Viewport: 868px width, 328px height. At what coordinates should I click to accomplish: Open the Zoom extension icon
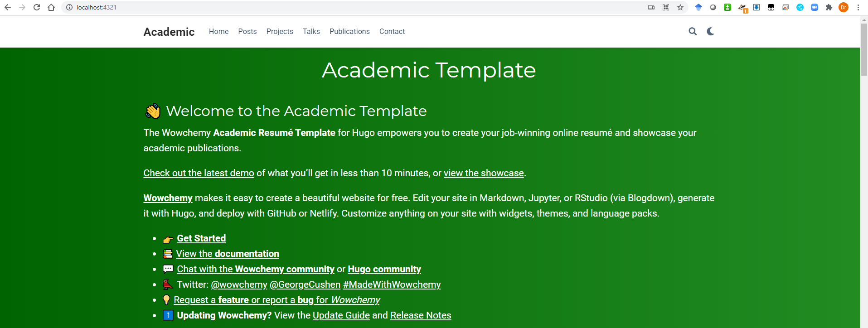pos(815,7)
